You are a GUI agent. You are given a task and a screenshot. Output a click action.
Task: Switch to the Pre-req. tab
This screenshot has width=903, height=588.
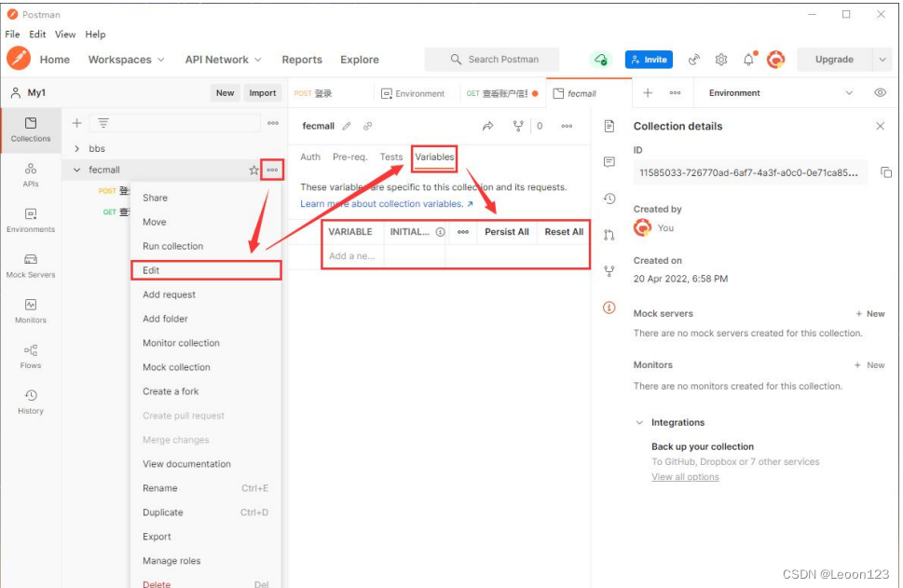click(x=349, y=157)
